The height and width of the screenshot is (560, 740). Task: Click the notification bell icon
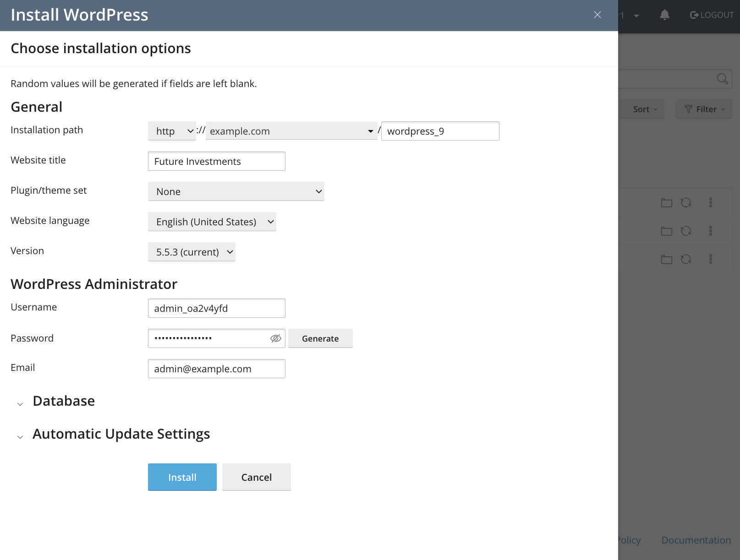[664, 15]
